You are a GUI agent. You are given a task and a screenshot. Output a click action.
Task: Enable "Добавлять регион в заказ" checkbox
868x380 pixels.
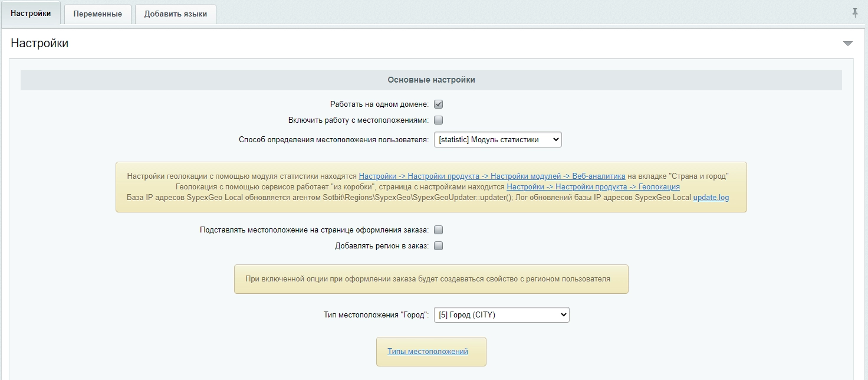[438, 246]
